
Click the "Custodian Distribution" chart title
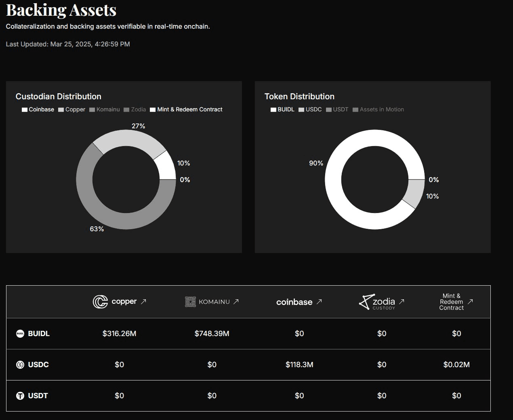tap(59, 96)
